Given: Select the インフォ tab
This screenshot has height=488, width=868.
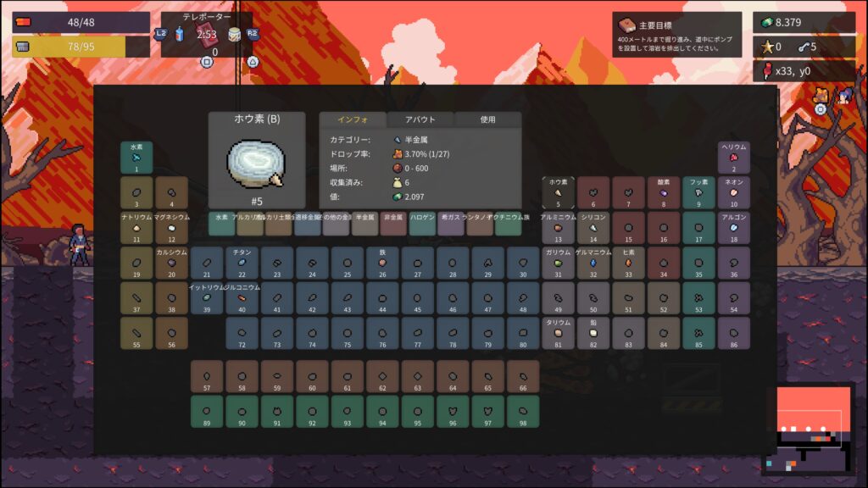Looking at the screenshot, I should click(x=352, y=119).
